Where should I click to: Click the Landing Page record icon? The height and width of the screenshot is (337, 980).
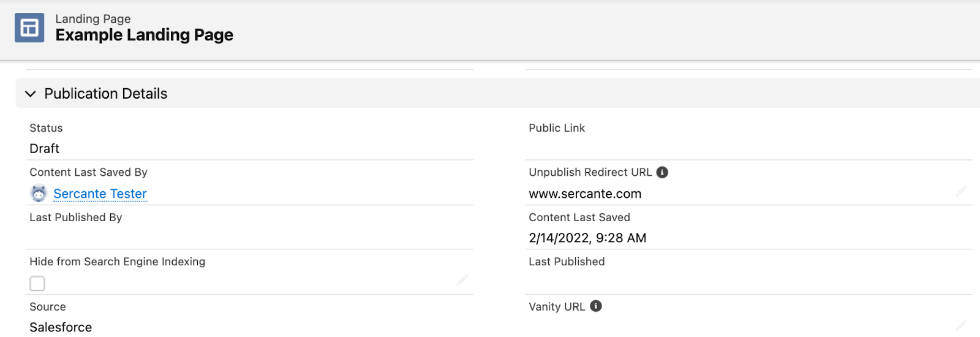click(29, 28)
